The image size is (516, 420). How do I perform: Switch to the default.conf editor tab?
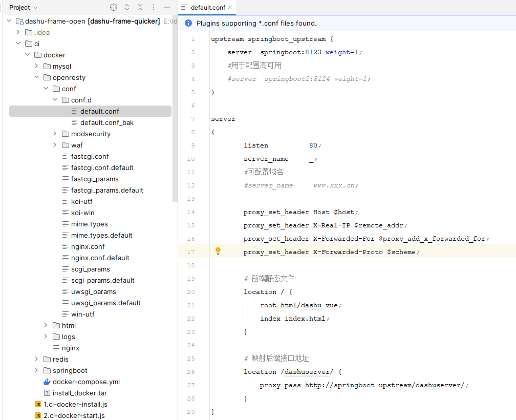pos(205,7)
